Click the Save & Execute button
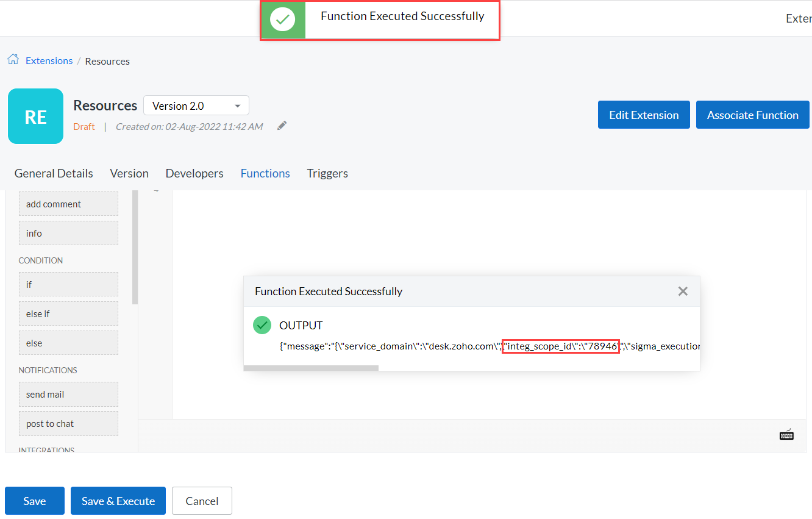Image resolution: width=812 pixels, height=519 pixels. coord(118,501)
